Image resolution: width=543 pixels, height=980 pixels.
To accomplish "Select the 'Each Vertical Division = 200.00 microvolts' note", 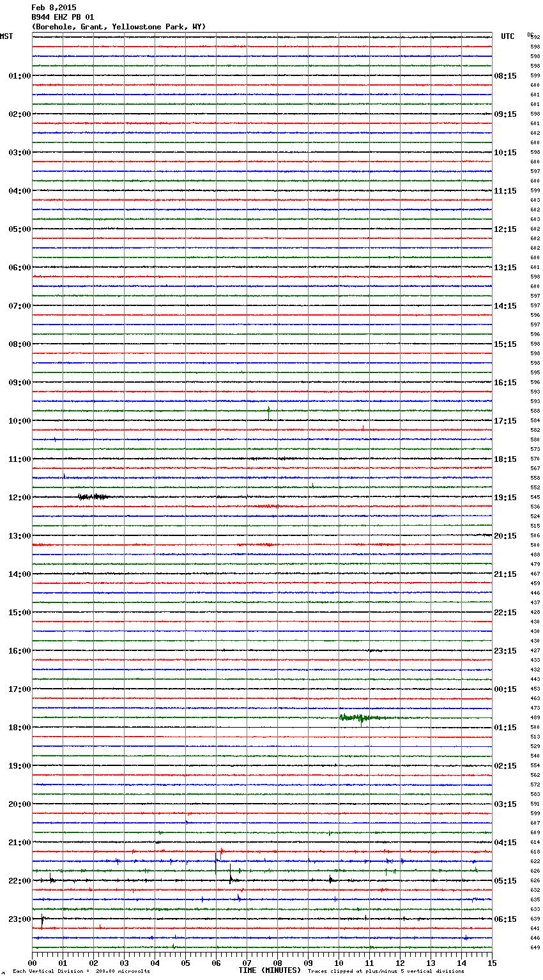I will pyautogui.click(x=82, y=971).
